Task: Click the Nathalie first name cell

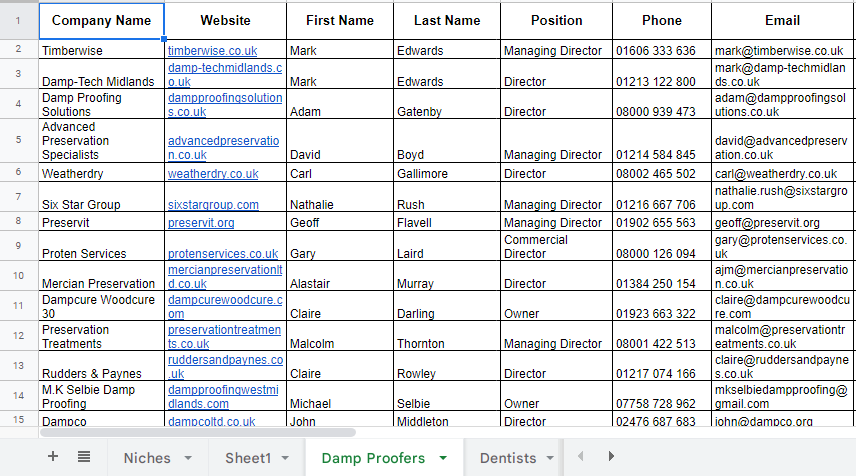Action: tap(340, 197)
